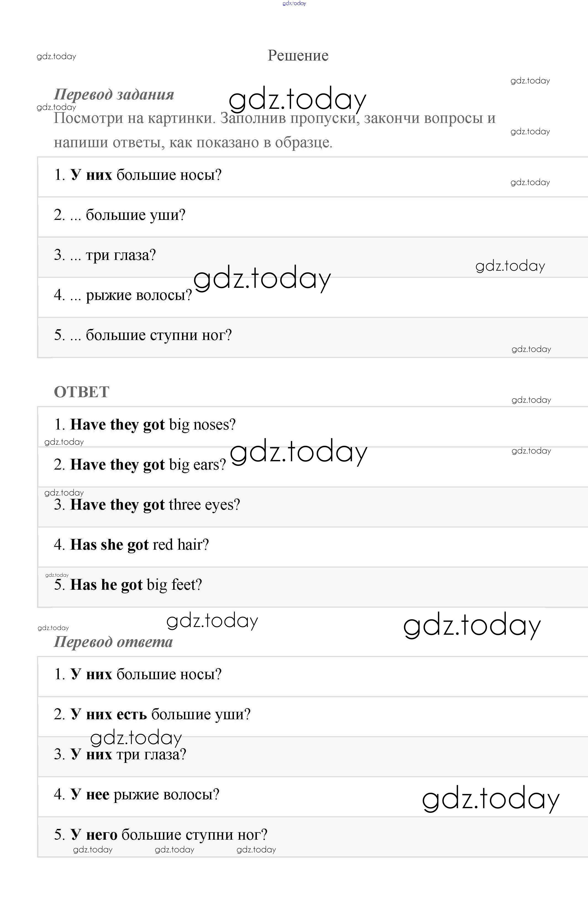Click the answer "Has he got big feet?"

128,585
